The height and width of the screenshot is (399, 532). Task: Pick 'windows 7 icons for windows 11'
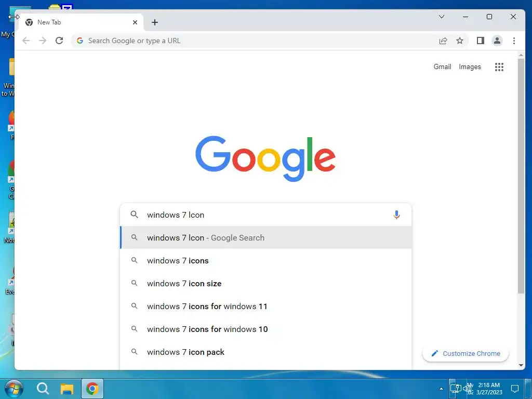coord(265,307)
